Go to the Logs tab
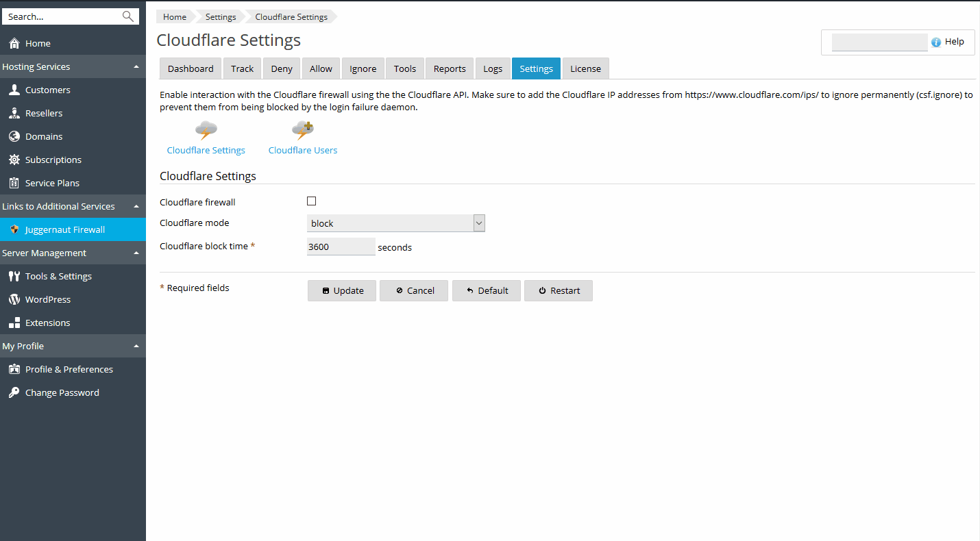This screenshot has width=980, height=541. pos(493,68)
